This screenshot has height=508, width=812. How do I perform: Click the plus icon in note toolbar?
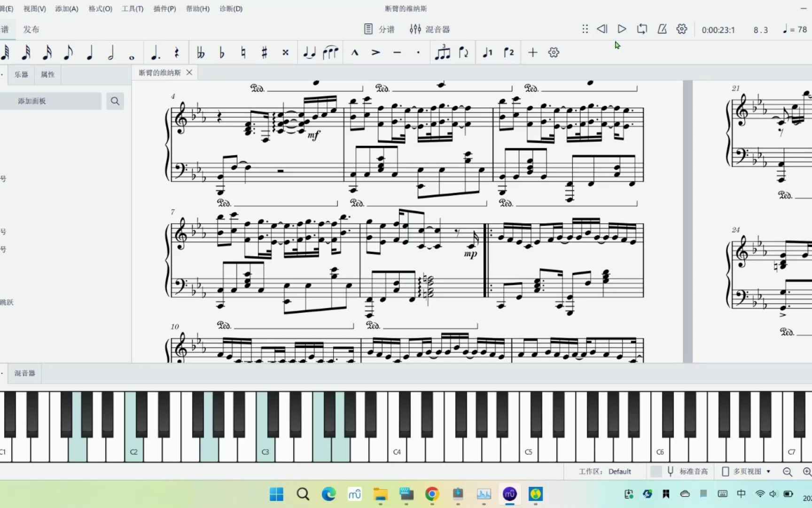pyautogui.click(x=532, y=52)
